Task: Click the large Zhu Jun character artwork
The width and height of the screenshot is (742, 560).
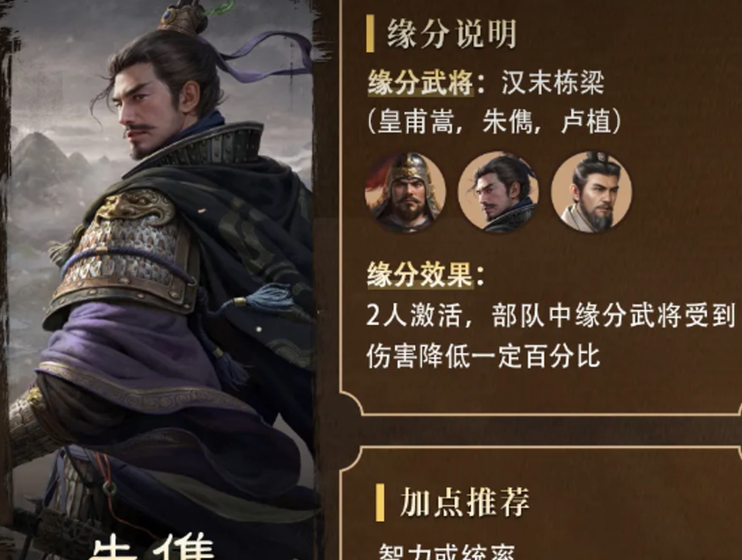Action: pos(161,265)
